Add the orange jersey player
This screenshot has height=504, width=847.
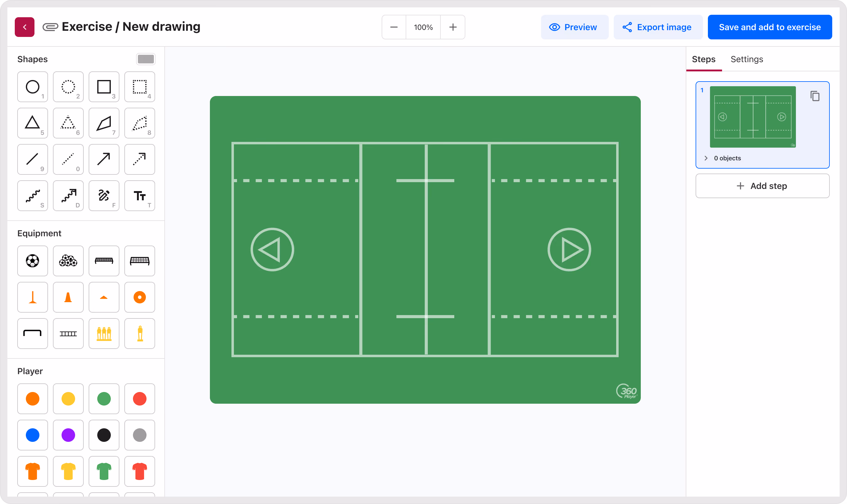[x=33, y=471]
